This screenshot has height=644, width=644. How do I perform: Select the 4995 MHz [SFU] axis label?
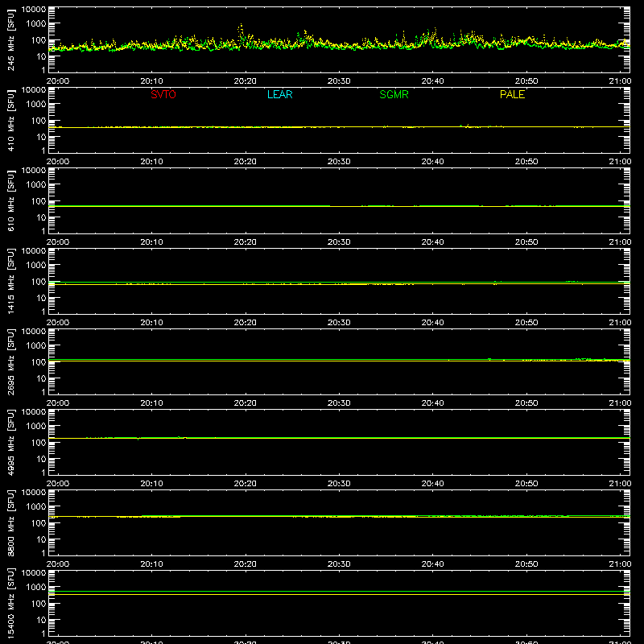[x=10, y=442]
